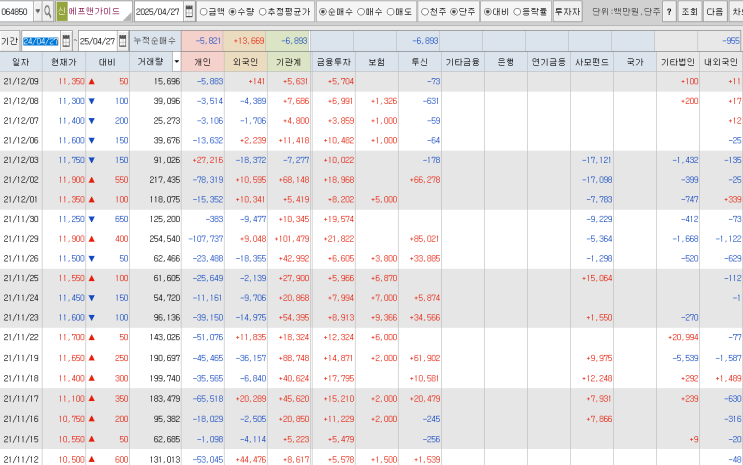Screen dimensions: 743x465
Task: Click the 보험 column header
Action: click(377, 62)
